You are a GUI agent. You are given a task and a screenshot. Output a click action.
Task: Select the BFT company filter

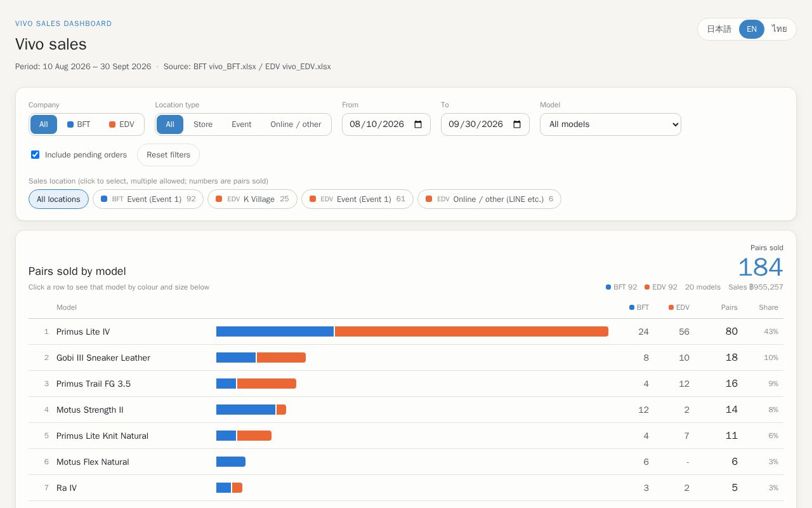tap(79, 124)
